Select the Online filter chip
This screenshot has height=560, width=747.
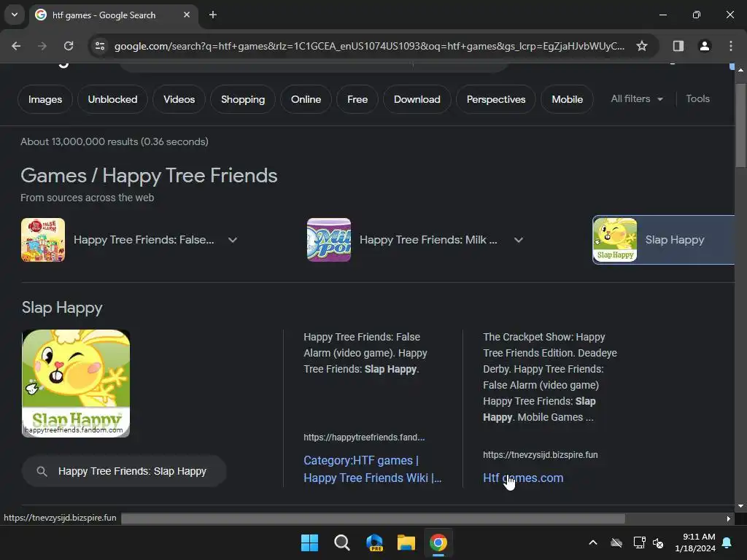pyautogui.click(x=306, y=99)
